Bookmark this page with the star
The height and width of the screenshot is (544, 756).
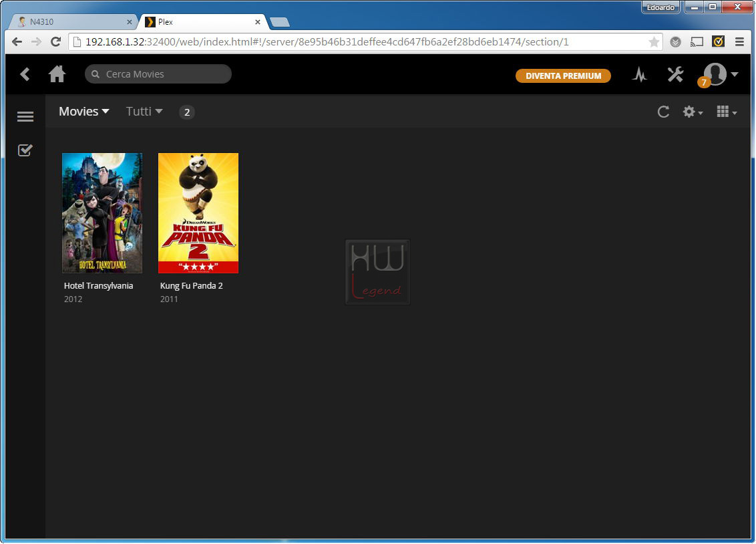(654, 42)
